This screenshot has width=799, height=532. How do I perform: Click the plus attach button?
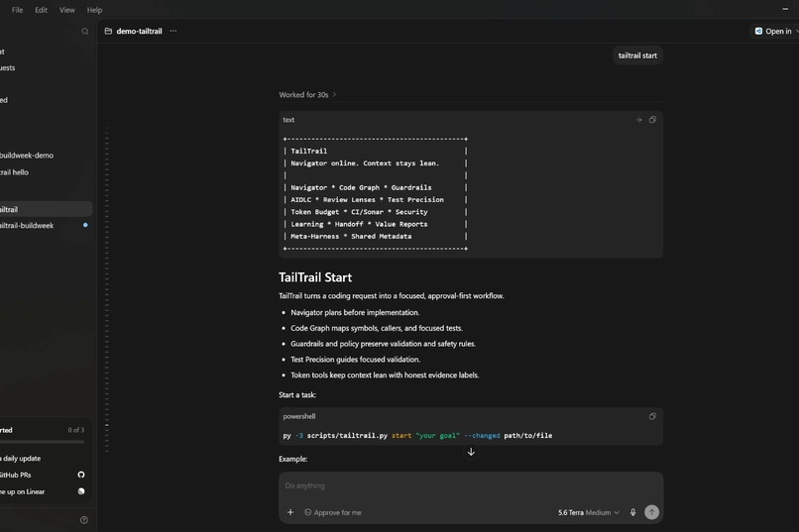tap(290, 512)
